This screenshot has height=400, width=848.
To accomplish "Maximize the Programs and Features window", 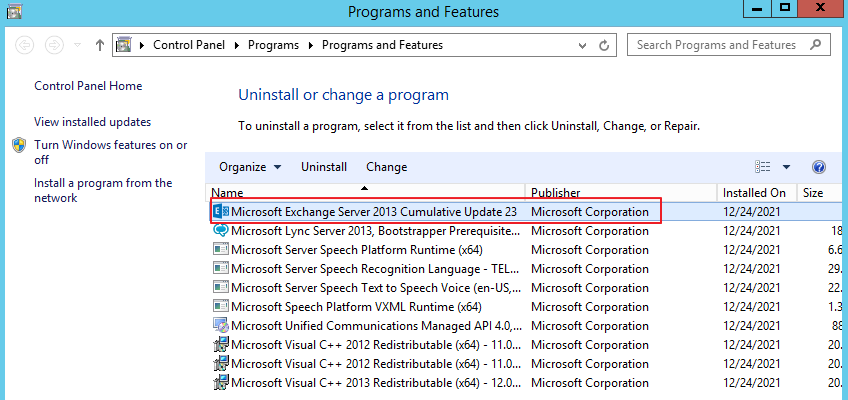I will [x=785, y=8].
